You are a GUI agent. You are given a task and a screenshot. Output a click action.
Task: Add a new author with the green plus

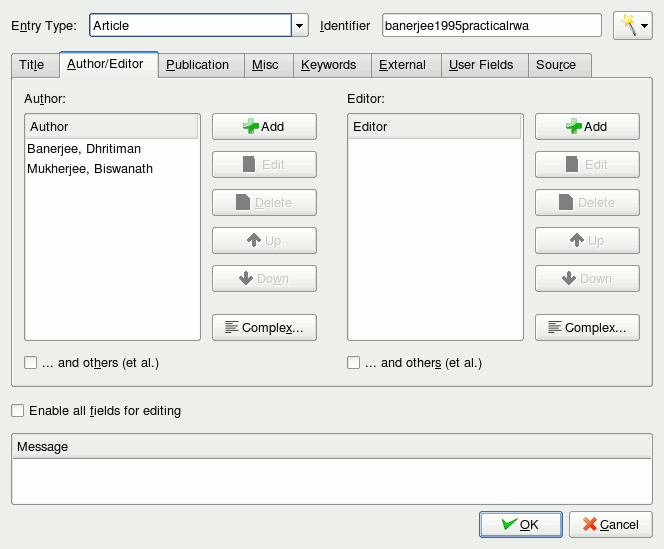(x=264, y=126)
